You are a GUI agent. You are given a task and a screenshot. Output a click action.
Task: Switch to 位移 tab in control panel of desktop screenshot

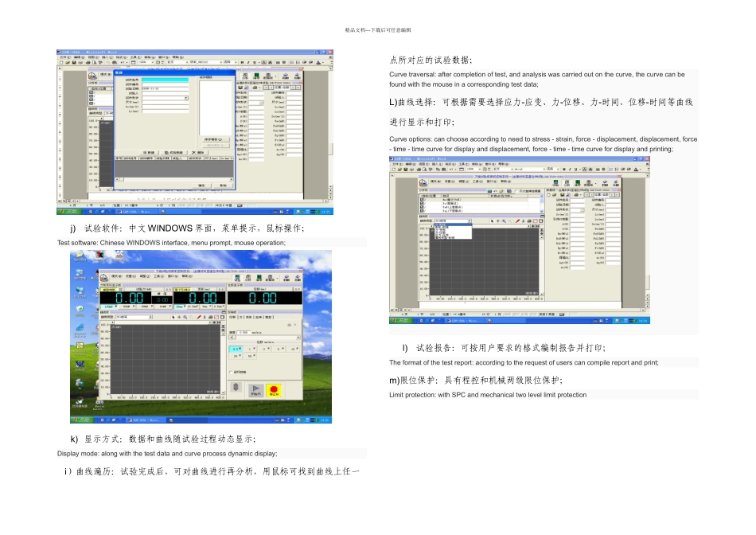pos(232,317)
